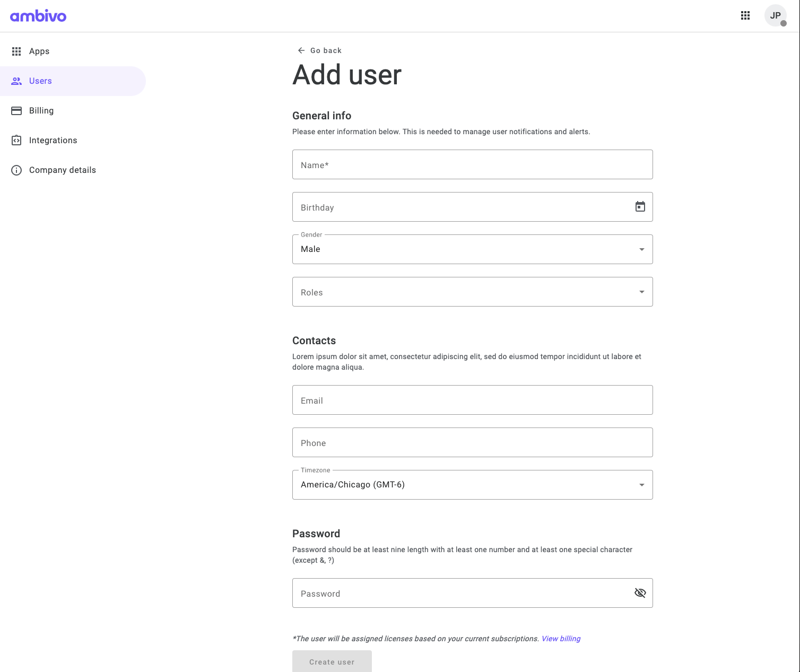Select Users in the left navigation
This screenshot has height=672, width=800.
(x=40, y=81)
